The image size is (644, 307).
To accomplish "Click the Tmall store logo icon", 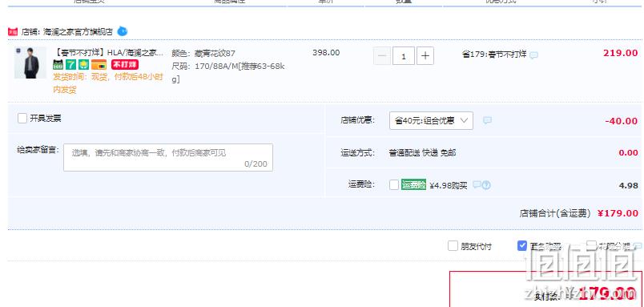I will [x=13, y=31].
